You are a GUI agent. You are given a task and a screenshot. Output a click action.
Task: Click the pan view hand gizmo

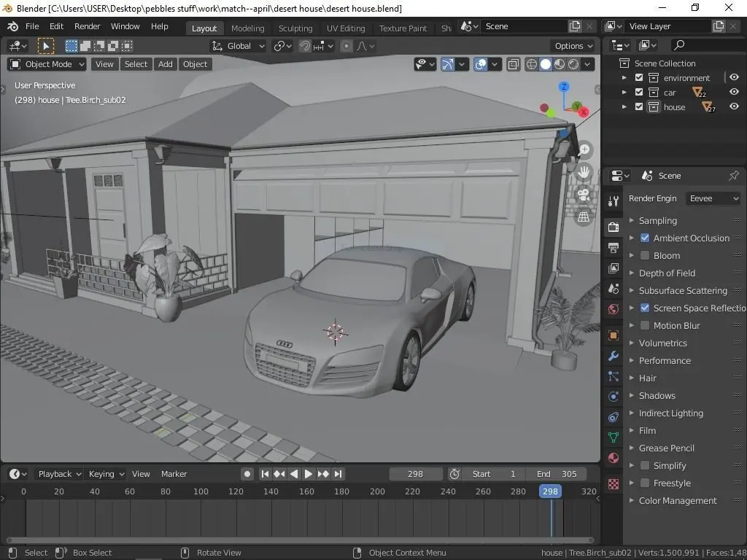tap(584, 172)
